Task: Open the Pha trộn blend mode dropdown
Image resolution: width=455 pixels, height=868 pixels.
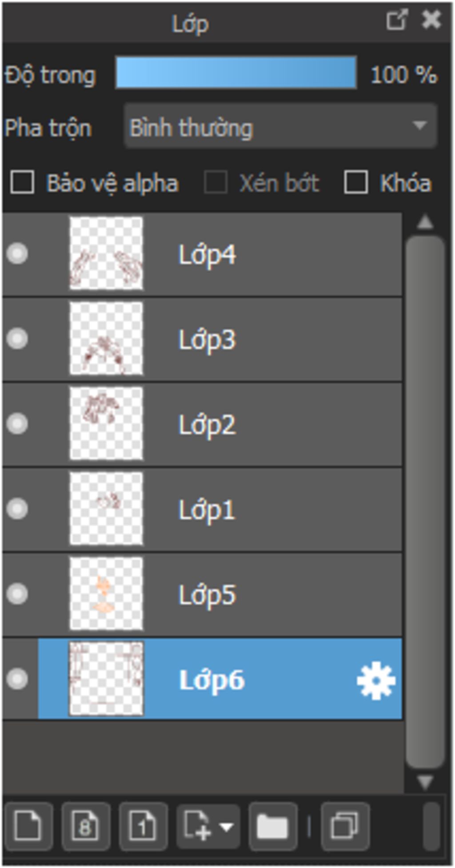Action: (280, 126)
